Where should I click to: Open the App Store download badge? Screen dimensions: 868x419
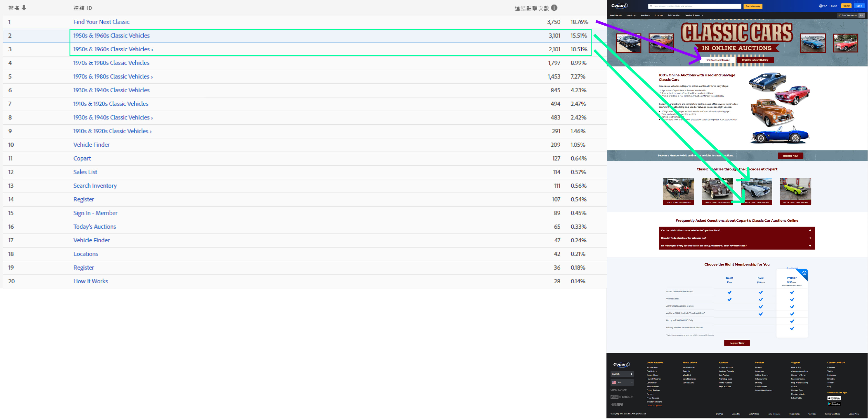834,398
